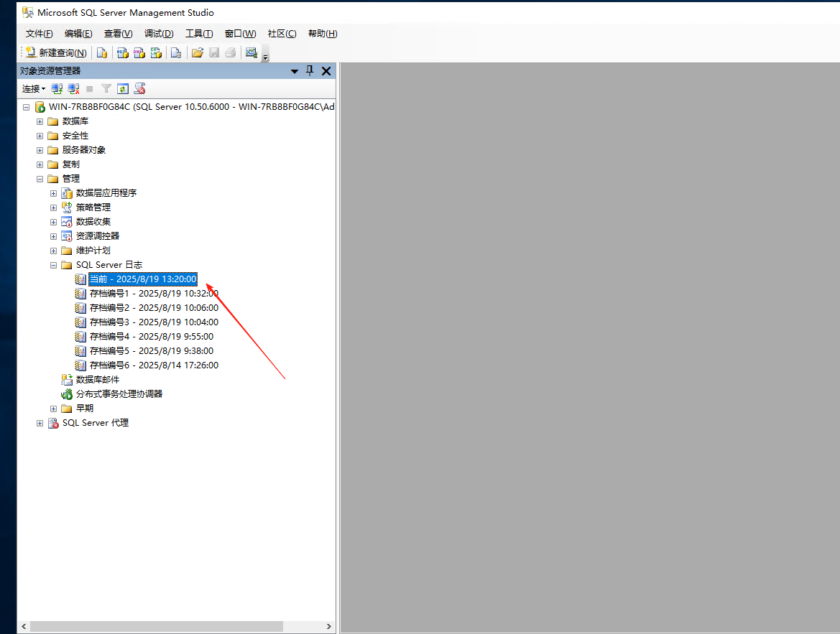Open the 编辑(E) menu

78,34
